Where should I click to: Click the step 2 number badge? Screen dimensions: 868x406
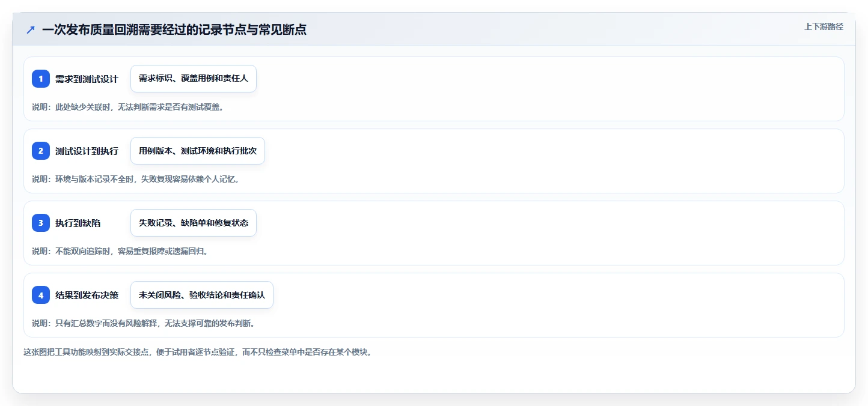click(x=41, y=151)
